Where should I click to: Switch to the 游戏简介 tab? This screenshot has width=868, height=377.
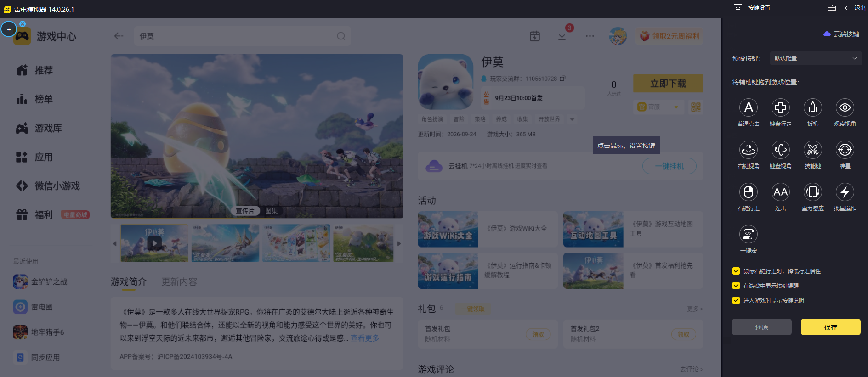pyautogui.click(x=129, y=281)
